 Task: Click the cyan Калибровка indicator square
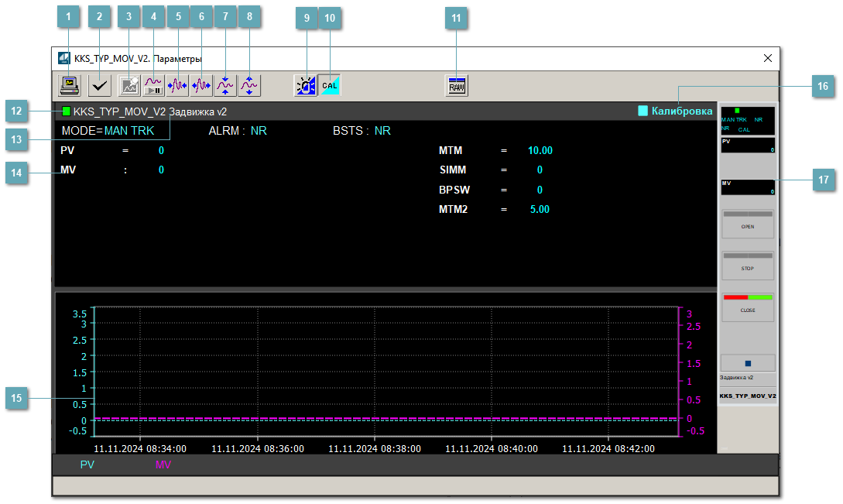point(643,111)
